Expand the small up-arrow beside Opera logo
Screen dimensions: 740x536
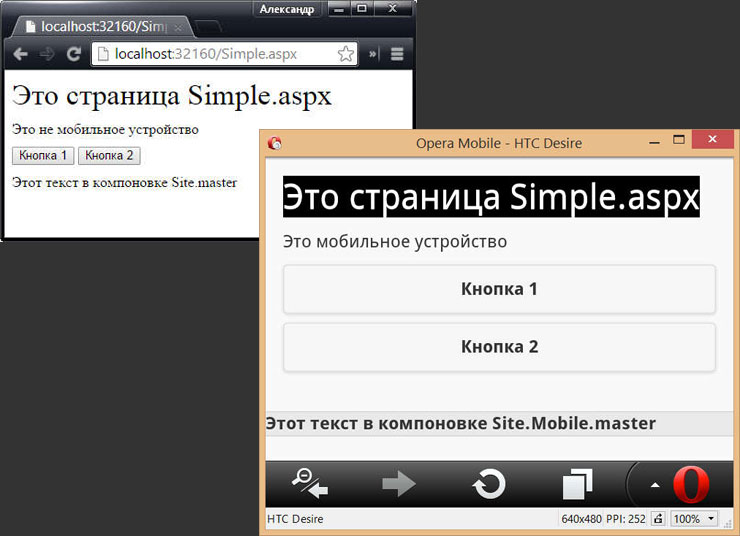655,485
